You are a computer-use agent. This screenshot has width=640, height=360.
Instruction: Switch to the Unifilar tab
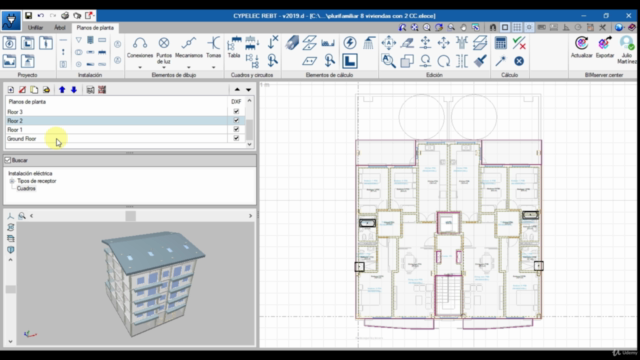tap(35, 28)
